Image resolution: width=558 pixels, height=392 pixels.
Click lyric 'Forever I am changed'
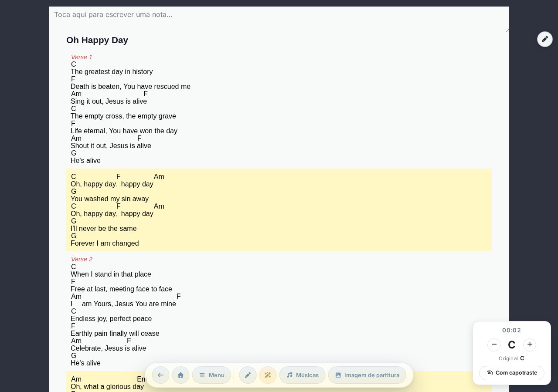tap(105, 243)
